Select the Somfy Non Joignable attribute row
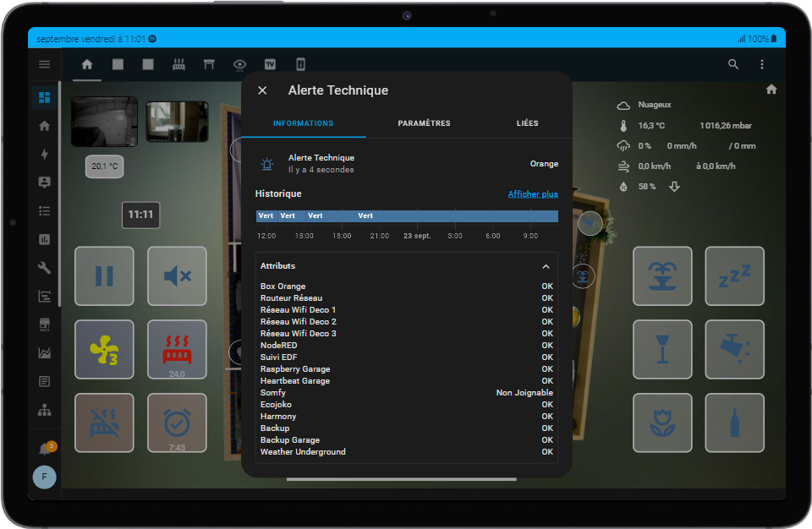The image size is (812, 529). 407,393
